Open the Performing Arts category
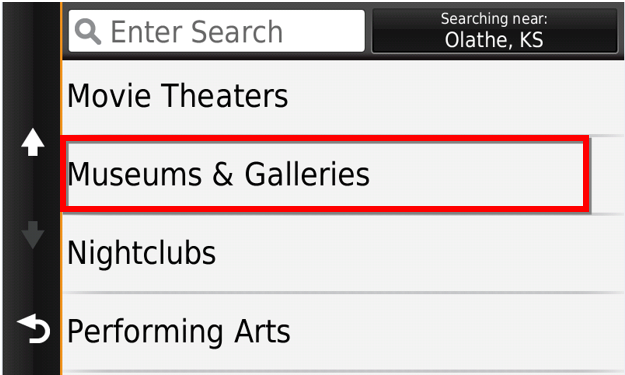625x375 pixels. coord(343,332)
